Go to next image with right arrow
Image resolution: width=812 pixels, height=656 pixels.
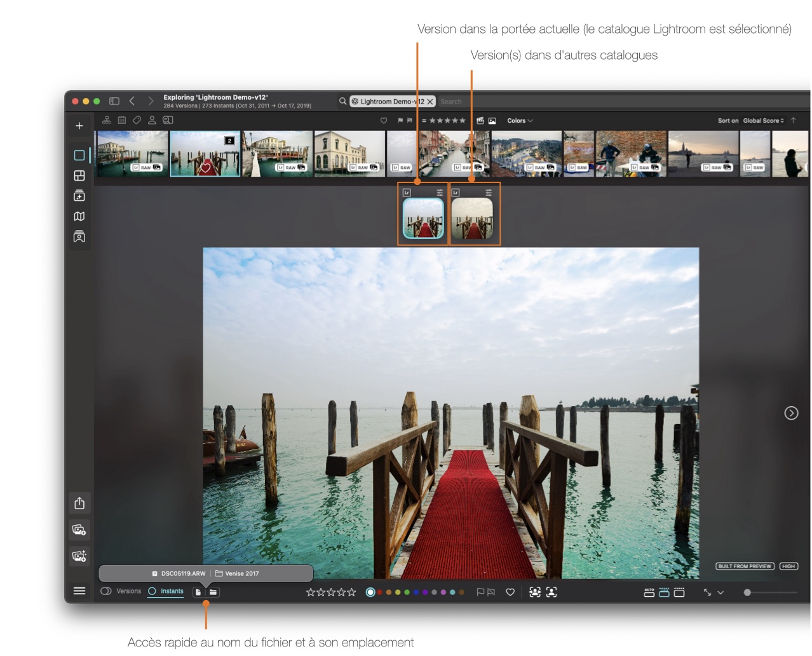coord(791,413)
